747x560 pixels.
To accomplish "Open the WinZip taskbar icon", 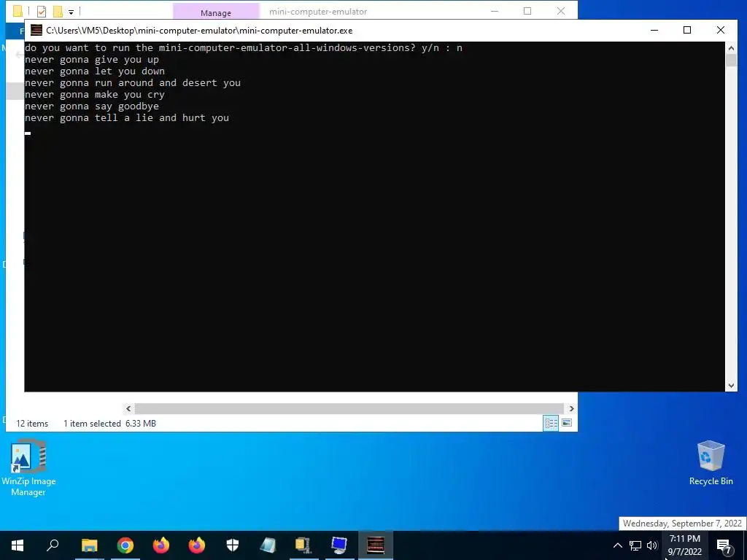I will point(303,545).
